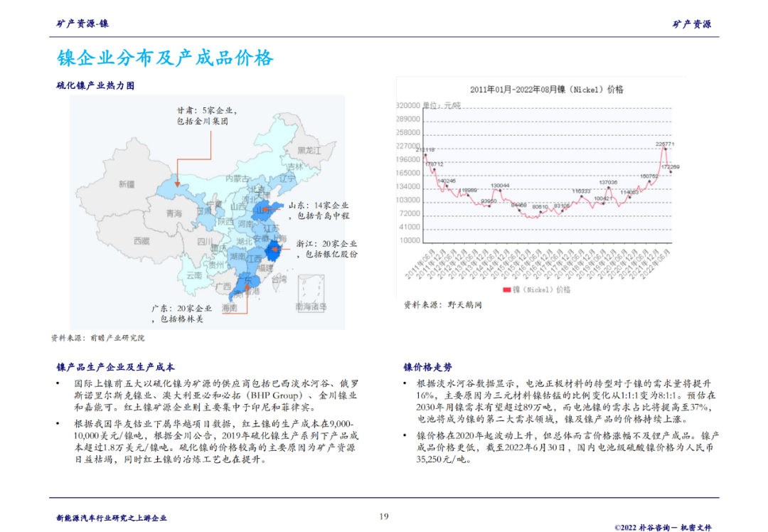The image size is (768, 532).
Task: Click the 甘肃: 5家企业 annotation
Action: [207, 116]
